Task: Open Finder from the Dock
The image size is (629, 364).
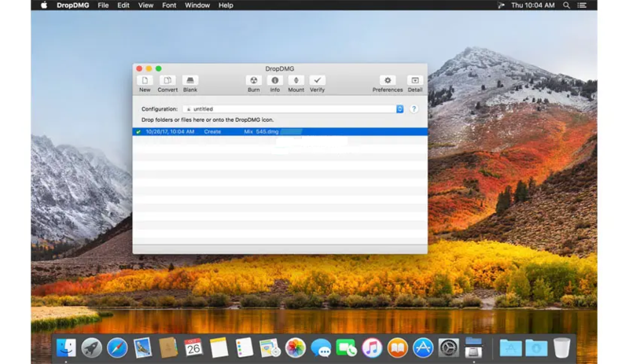Action: [x=66, y=347]
